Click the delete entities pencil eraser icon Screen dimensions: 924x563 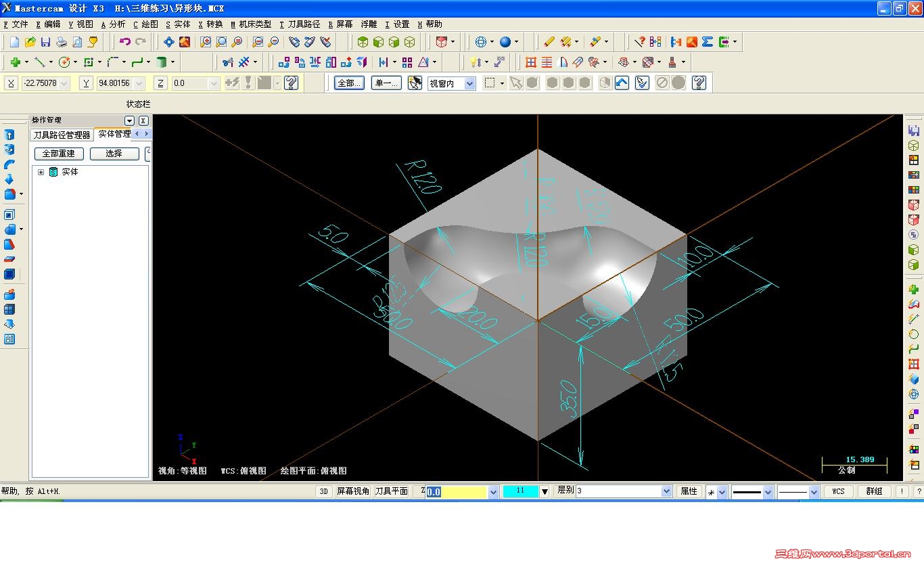point(549,42)
